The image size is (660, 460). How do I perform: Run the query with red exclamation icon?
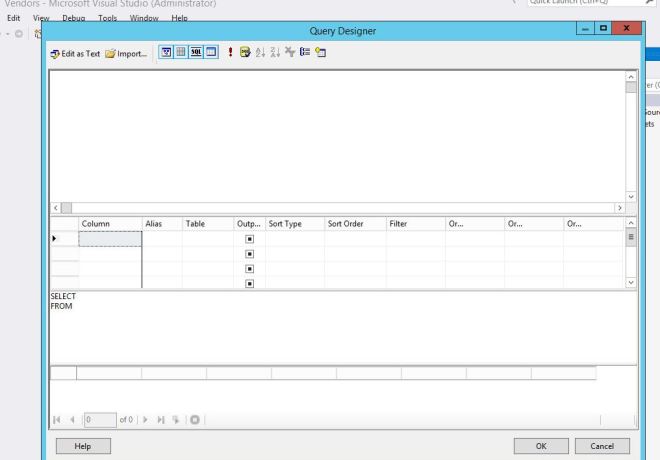point(232,54)
